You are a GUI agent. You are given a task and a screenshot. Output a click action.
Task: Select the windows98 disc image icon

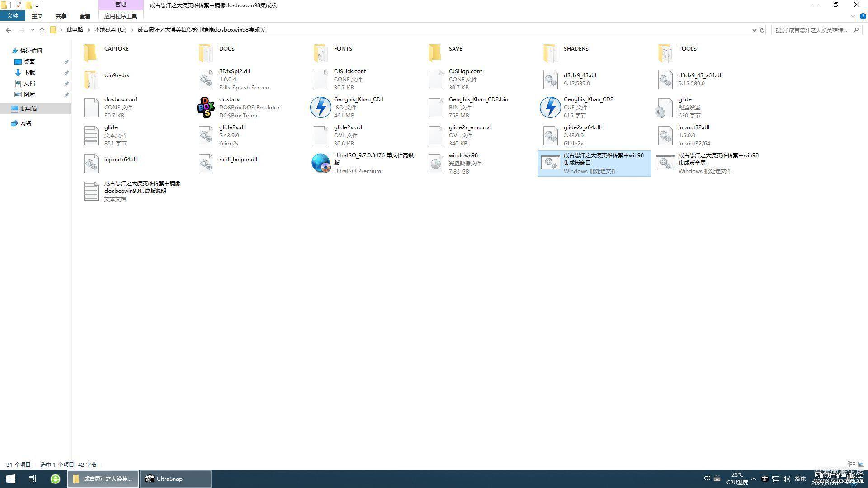pos(435,163)
